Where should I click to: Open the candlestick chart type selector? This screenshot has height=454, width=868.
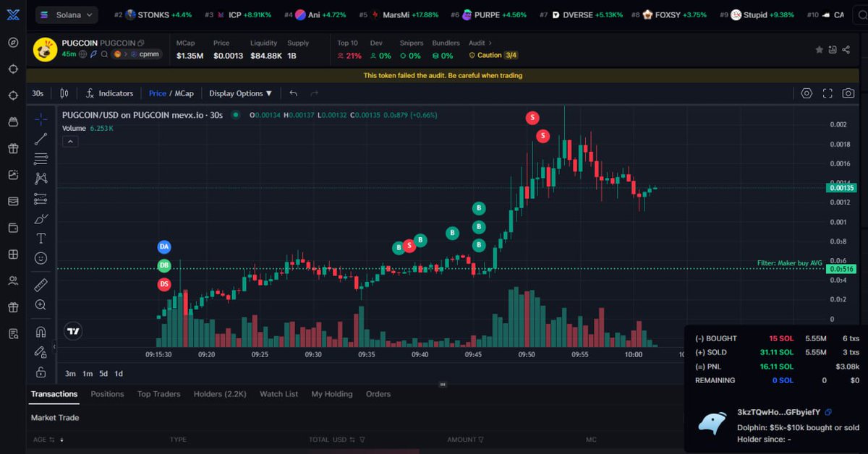pos(64,93)
